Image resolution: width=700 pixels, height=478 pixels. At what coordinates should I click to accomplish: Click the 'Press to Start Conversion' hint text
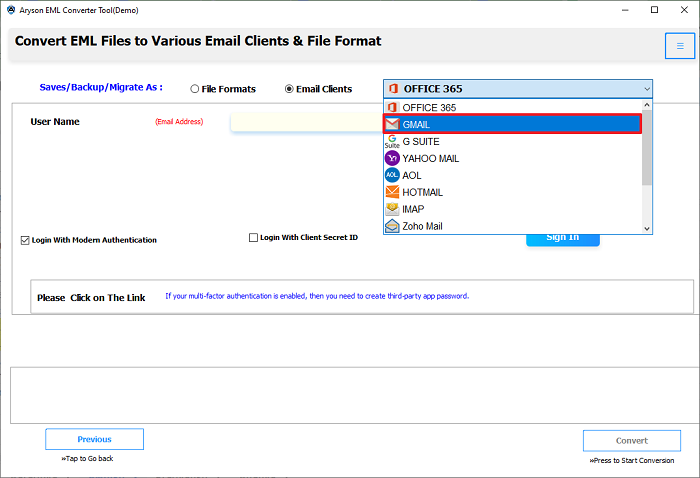point(632,460)
